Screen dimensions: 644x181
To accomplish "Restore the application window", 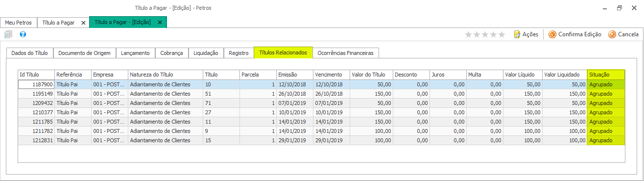I will [620, 8].
